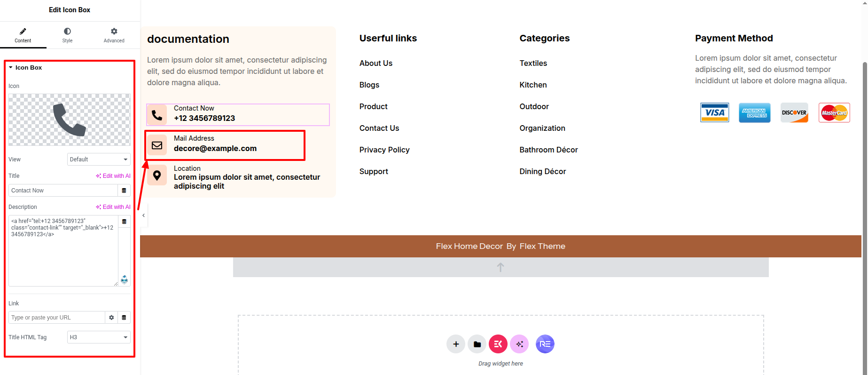Viewport: 868px width, 375px height.
Task: Click the Link URL input field
Action: [x=56, y=318]
